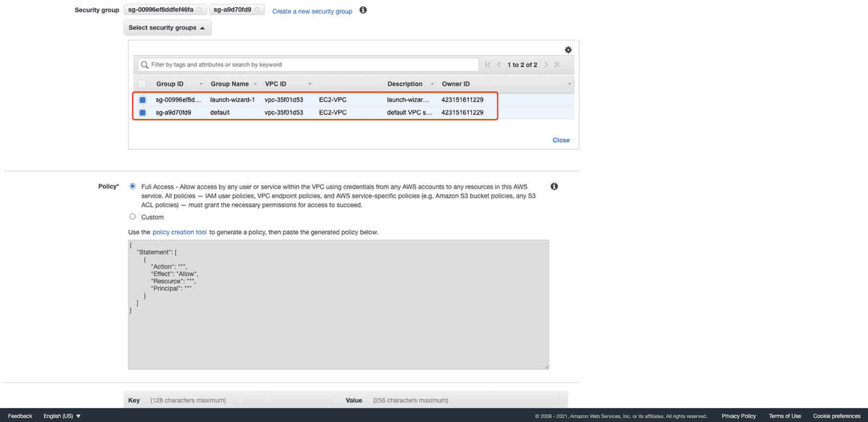The image size is (868, 422).
Task: Click EC2-VPC in the default row
Action: coord(333,113)
